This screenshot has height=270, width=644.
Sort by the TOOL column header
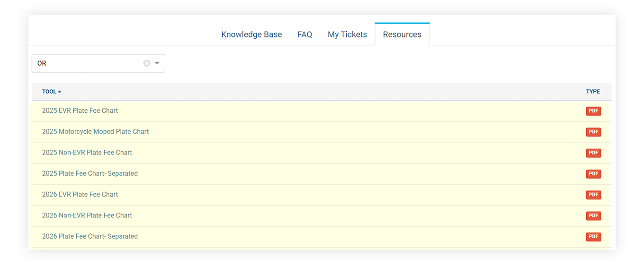[52, 92]
